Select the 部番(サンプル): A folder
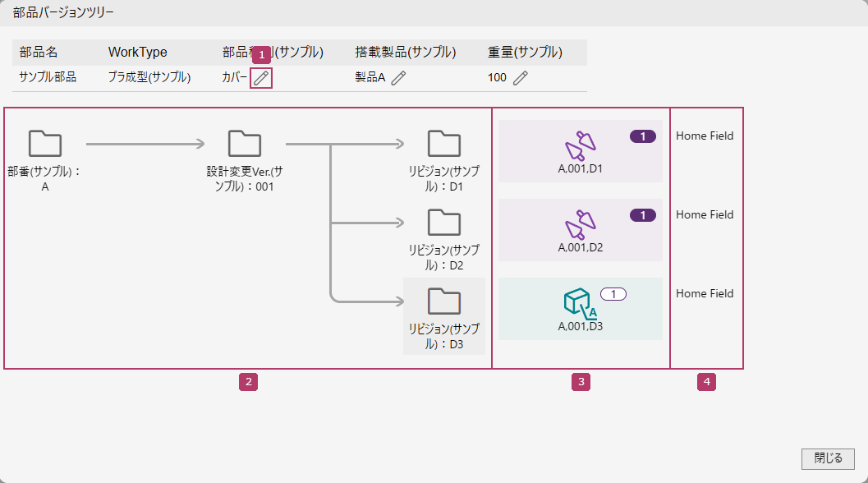 45,144
